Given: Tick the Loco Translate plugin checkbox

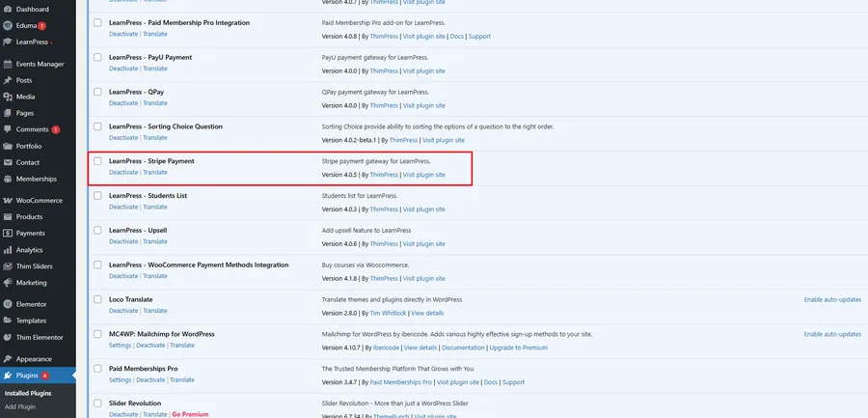Looking at the screenshot, I should [x=97, y=300].
